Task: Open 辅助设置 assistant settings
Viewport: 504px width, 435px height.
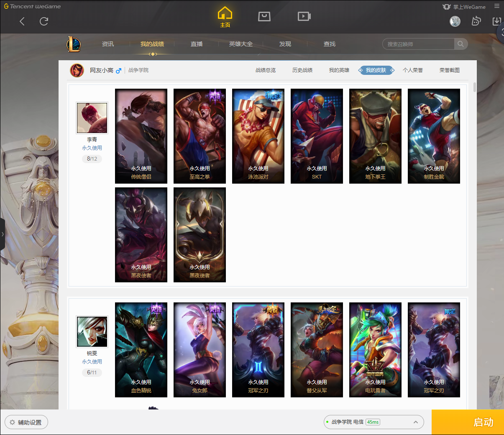Action: click(x=26, y=422)
